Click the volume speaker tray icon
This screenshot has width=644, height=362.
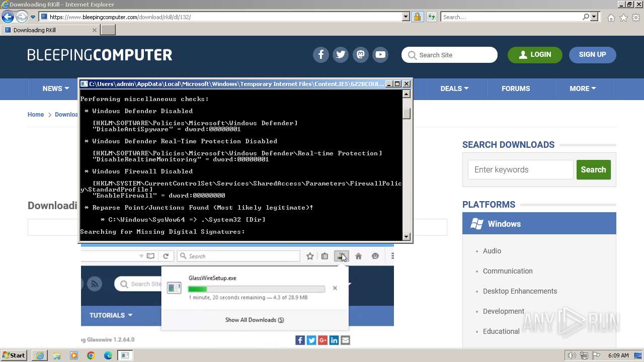pyautogui.click(x=572, y=355)
